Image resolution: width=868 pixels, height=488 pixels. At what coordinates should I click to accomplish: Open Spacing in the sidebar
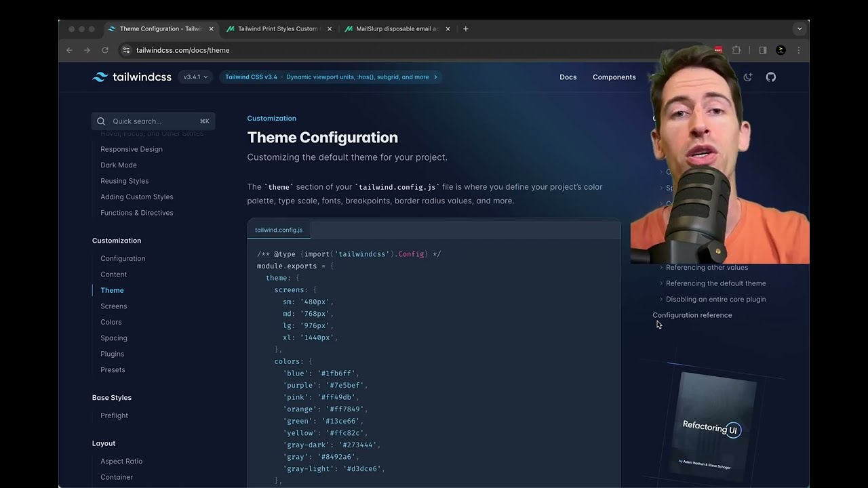(114, 338)
